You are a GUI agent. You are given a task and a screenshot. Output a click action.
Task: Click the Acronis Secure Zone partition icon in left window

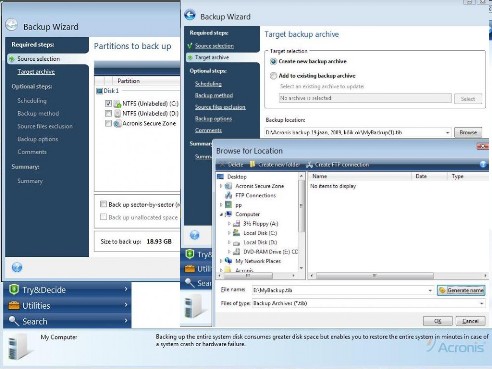pyautogui.click(x=117, y=124)
